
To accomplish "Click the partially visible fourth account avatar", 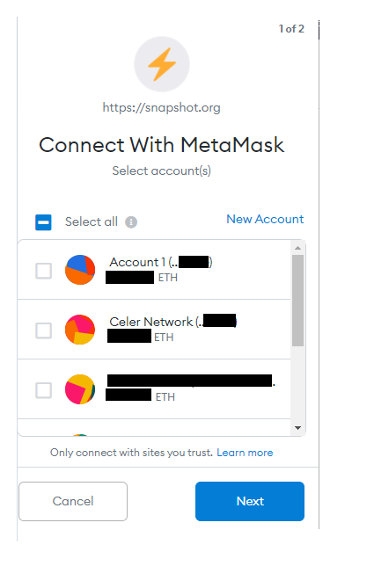I will (x=80, y=435).
